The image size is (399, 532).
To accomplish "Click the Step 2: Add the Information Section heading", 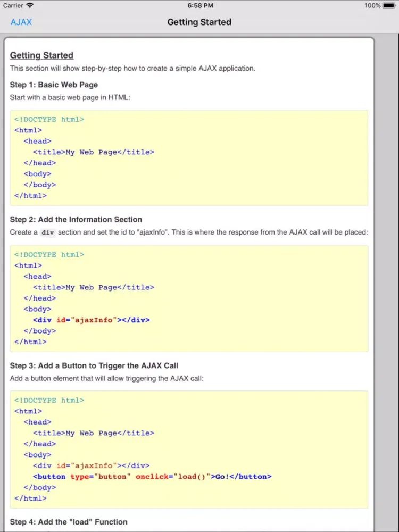I will click(x=76, y=219).
